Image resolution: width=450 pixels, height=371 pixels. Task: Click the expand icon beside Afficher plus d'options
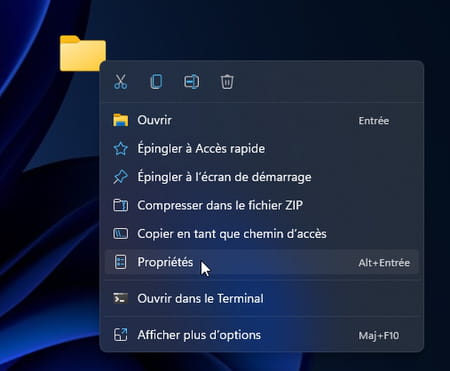pyautogui.click(x=120, y=335)
